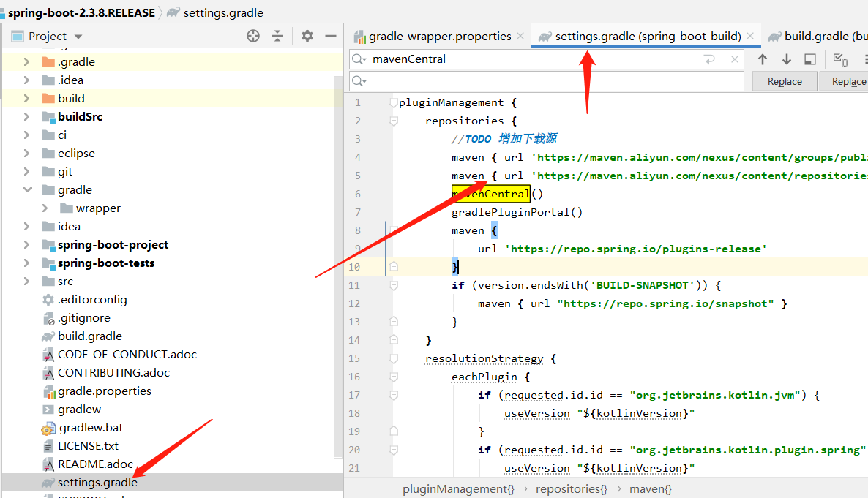Open replace history magnifier dropdown

359,81
